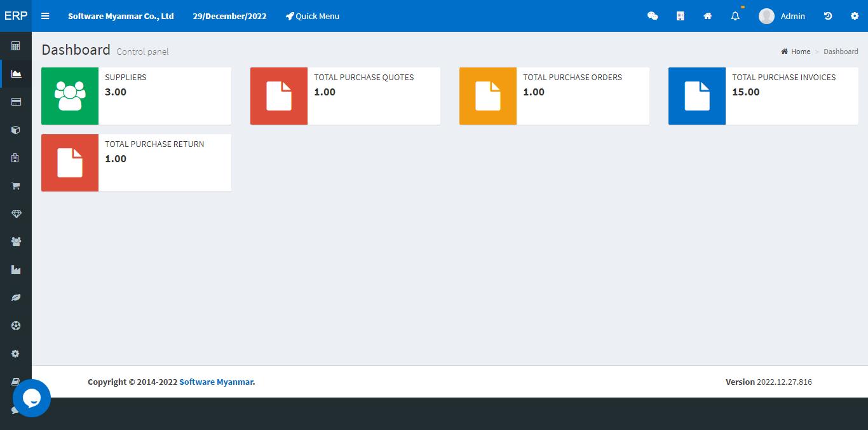The width and height of the screenshot is (868, 430).
Task: Click the Dashboard breadcrumb item
Action: click(x=841, y=52)
